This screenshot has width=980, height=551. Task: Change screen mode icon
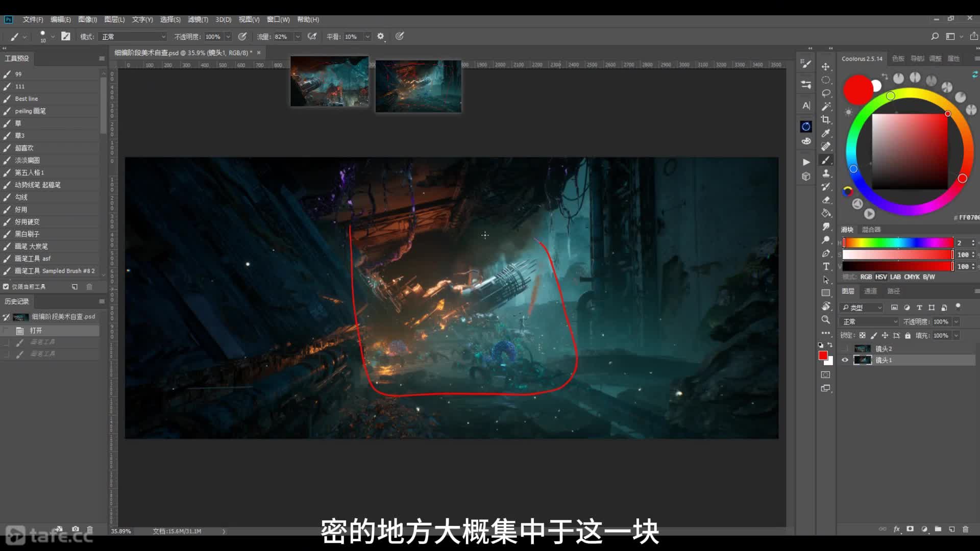(825, 388)
